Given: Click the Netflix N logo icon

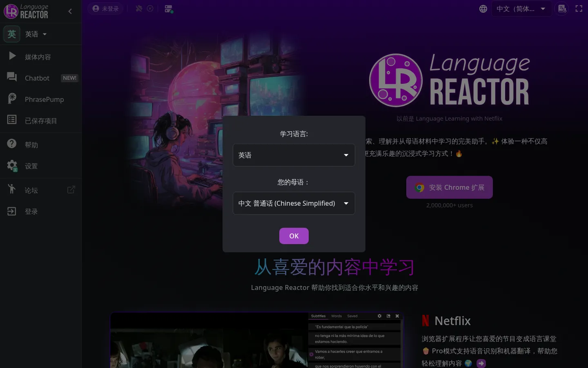Looking at the screenshot, I should 425,321.
